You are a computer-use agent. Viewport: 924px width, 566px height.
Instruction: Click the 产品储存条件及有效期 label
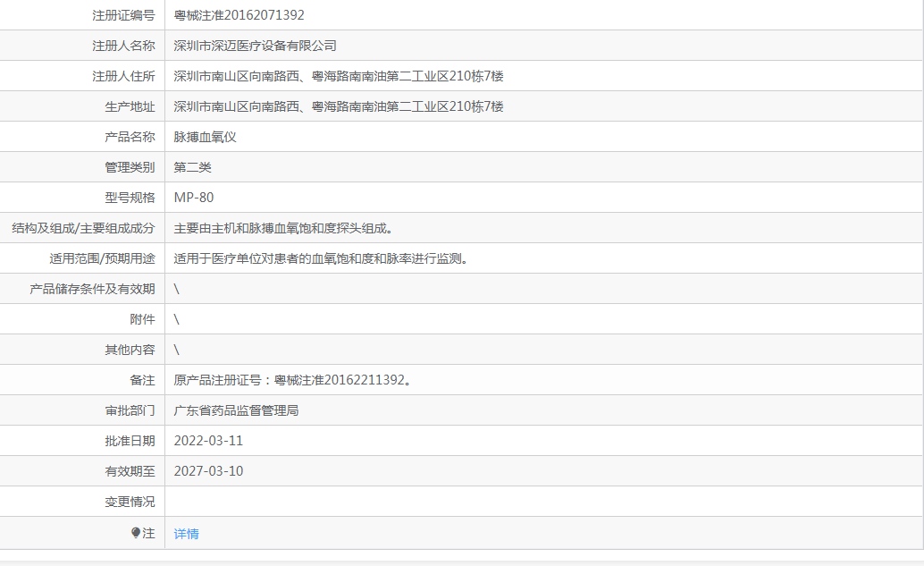[93, 289]
